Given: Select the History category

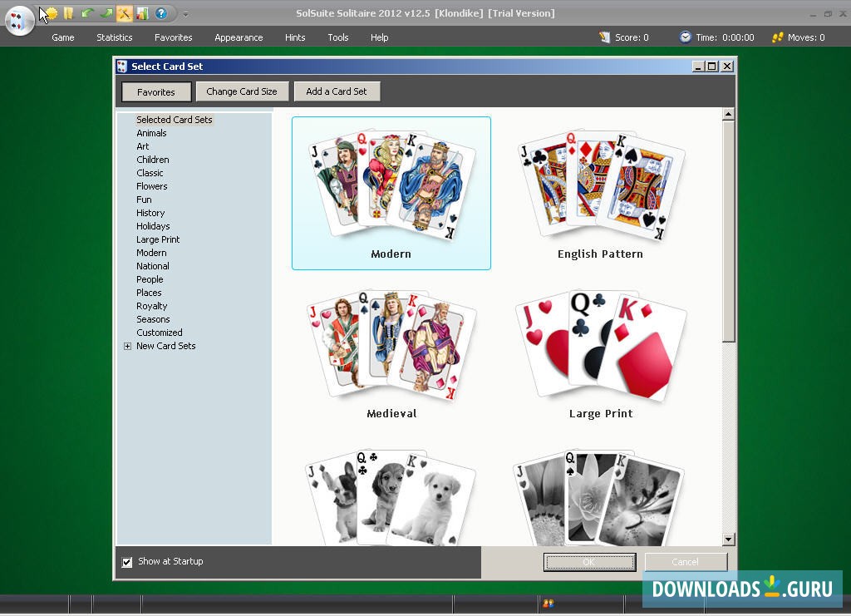Looking at the screenshot, I should point(150,213).
